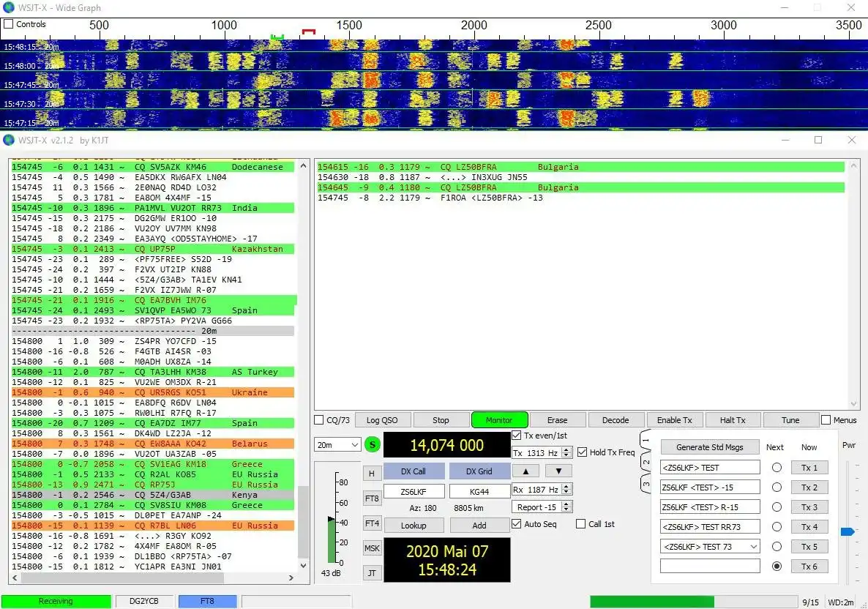Switch to message tab 2

click(646, 462)
